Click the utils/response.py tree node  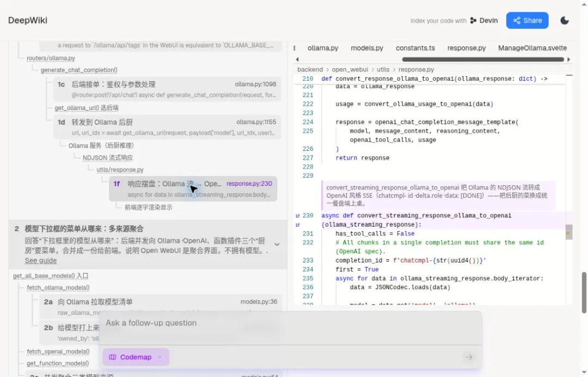point(120,170)
